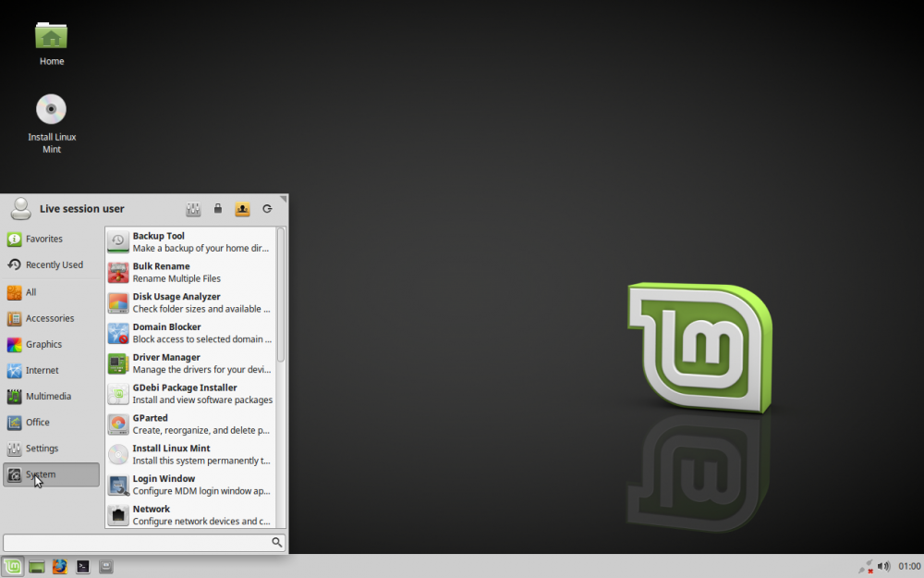924x578 pixels.
Task: Launch Domain Blocker
Action: click(190, 333)
